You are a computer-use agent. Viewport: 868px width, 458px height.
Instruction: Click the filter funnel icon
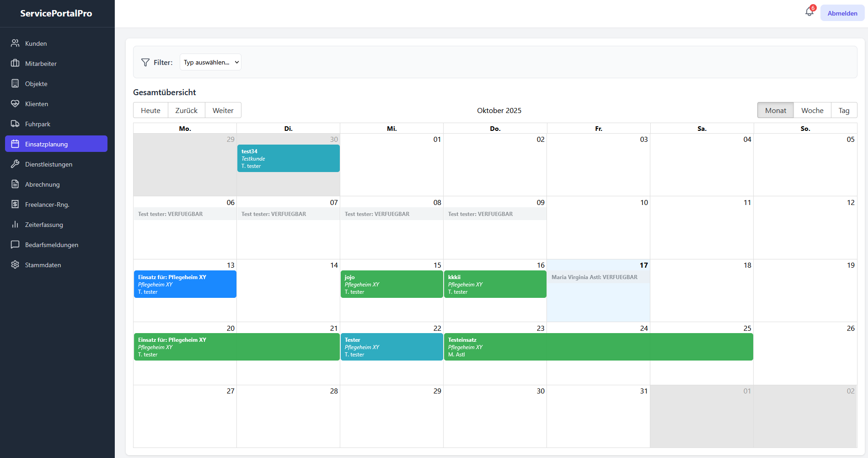(x=145, y=62)
